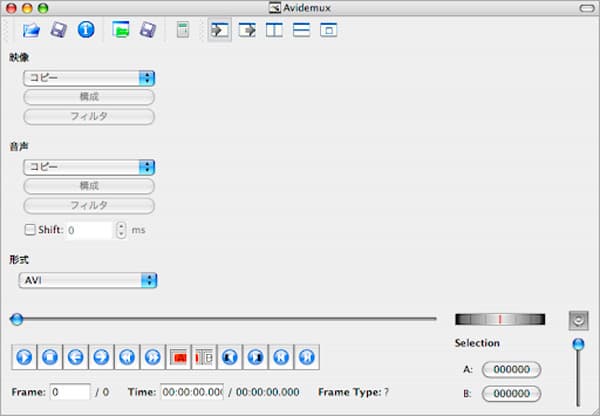Save video using first floppy disk icon

pyautogui.click(x=59, y=30)
